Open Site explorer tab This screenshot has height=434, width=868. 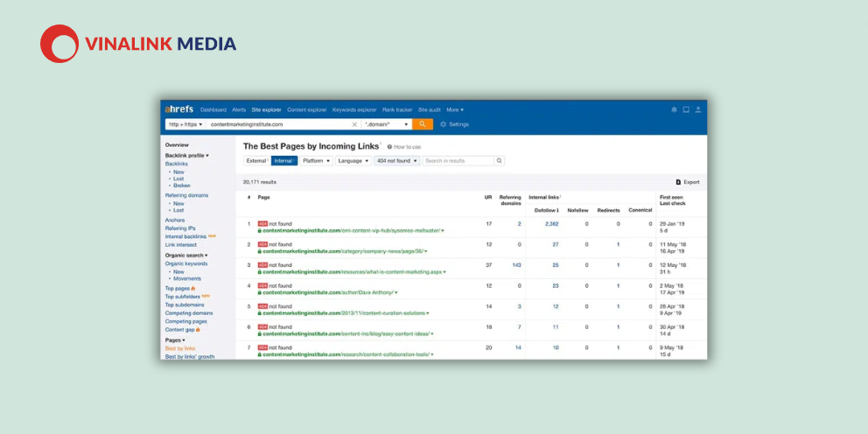[x=266, y=109]
